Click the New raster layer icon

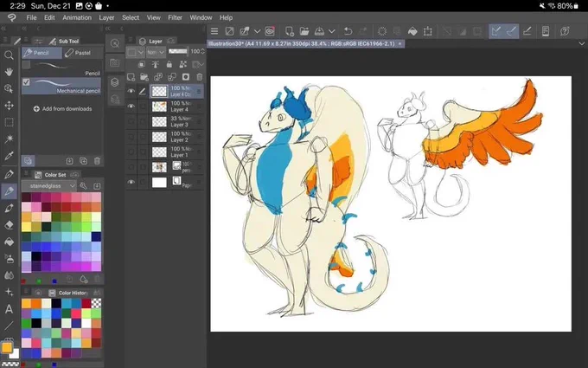pyautogui.click(x=131, y=77)
